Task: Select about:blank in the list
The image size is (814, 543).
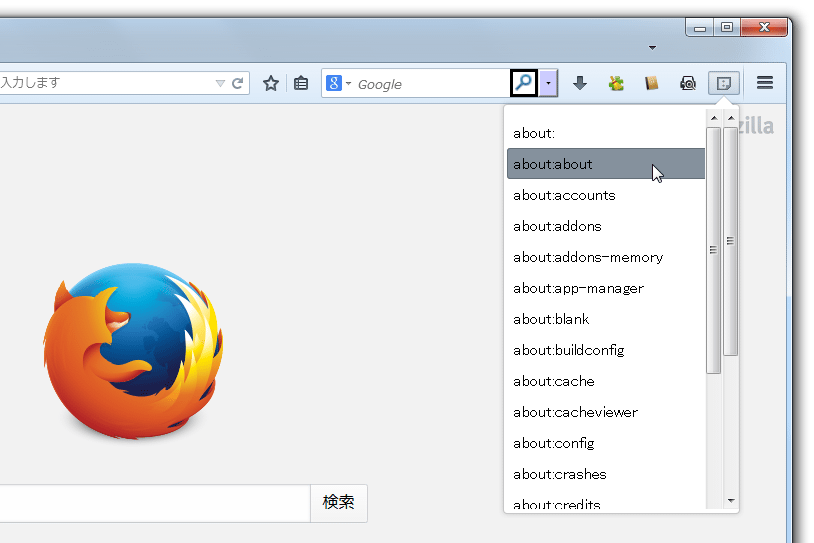Action: [605, 319]
